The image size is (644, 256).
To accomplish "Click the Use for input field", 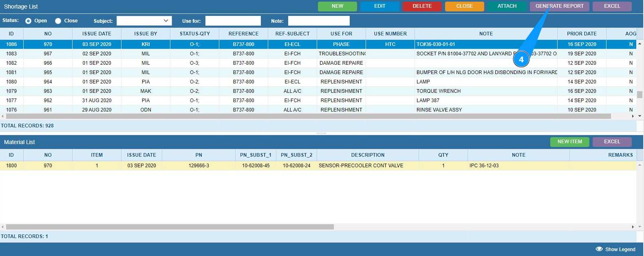I will click(233, 21).
